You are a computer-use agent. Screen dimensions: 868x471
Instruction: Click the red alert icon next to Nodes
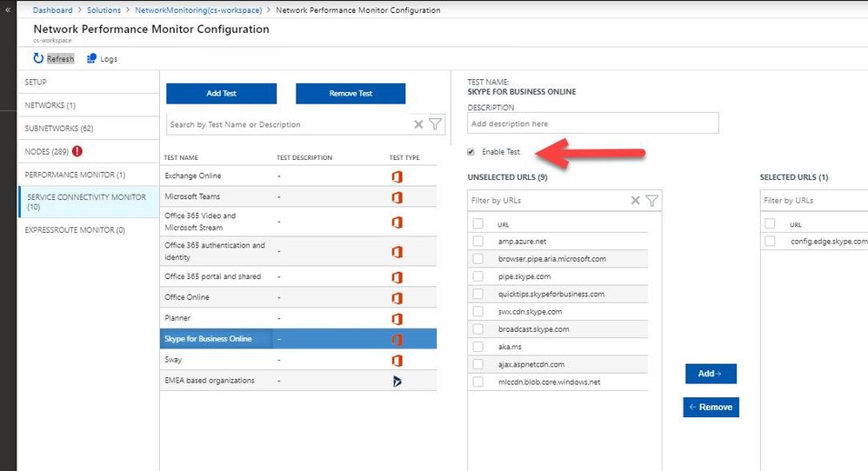click(x=77, y=151)
